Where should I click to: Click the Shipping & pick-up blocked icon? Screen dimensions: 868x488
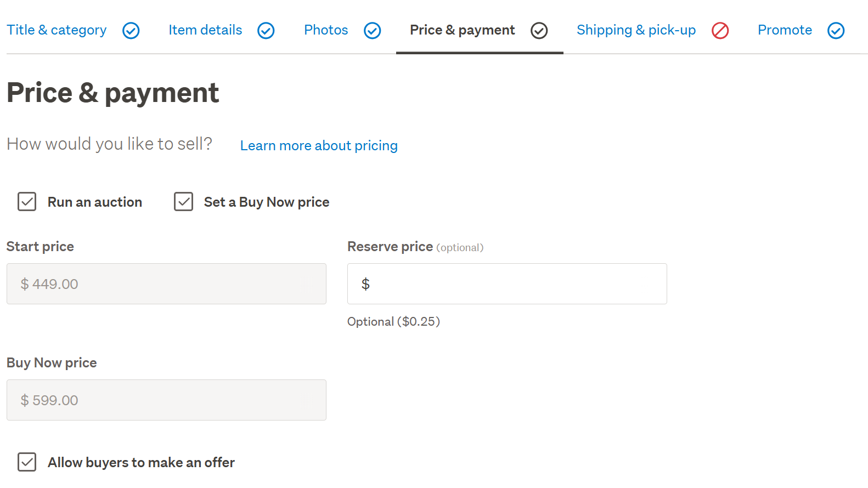[x=720, y=31]
